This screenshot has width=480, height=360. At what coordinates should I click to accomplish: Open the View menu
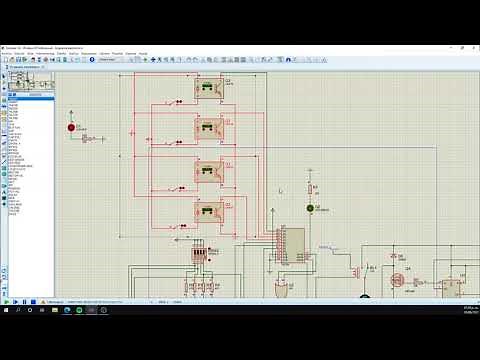30,53
